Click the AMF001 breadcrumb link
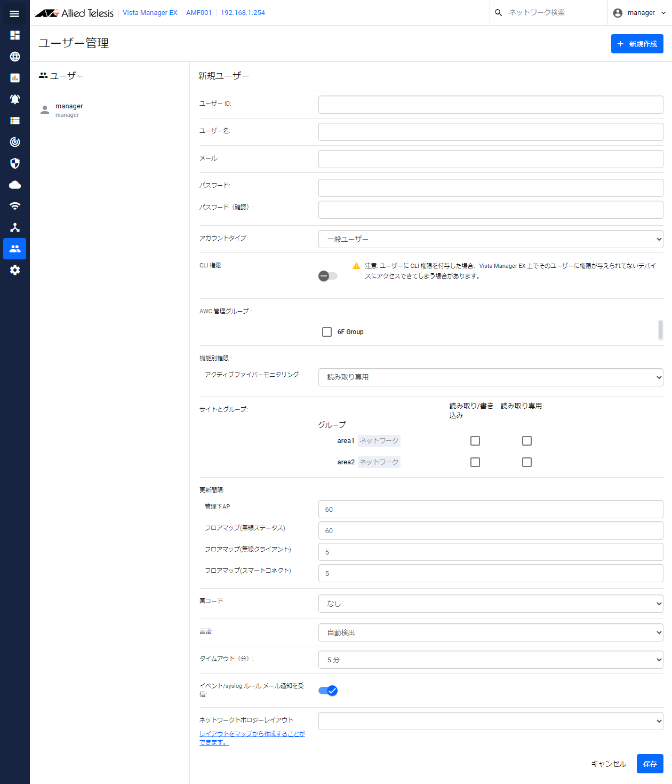Image resolution: width=672 pixels, height=784 pixels. 199,13
